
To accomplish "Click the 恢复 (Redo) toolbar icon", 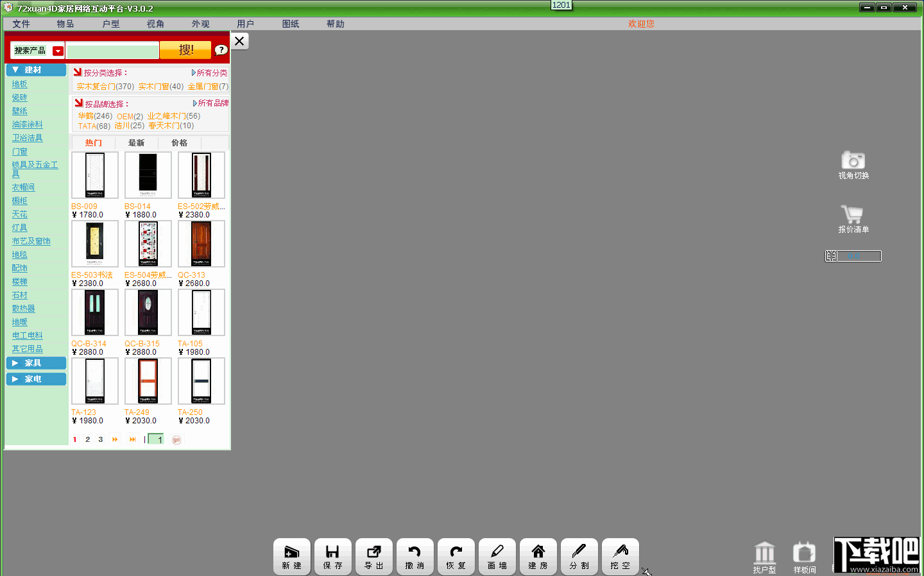I will coord(456,556).
